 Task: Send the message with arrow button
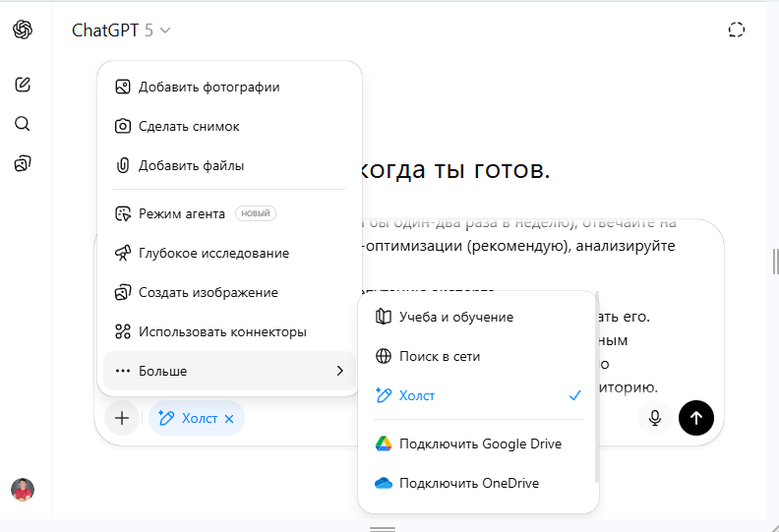(x=696, y=418)
